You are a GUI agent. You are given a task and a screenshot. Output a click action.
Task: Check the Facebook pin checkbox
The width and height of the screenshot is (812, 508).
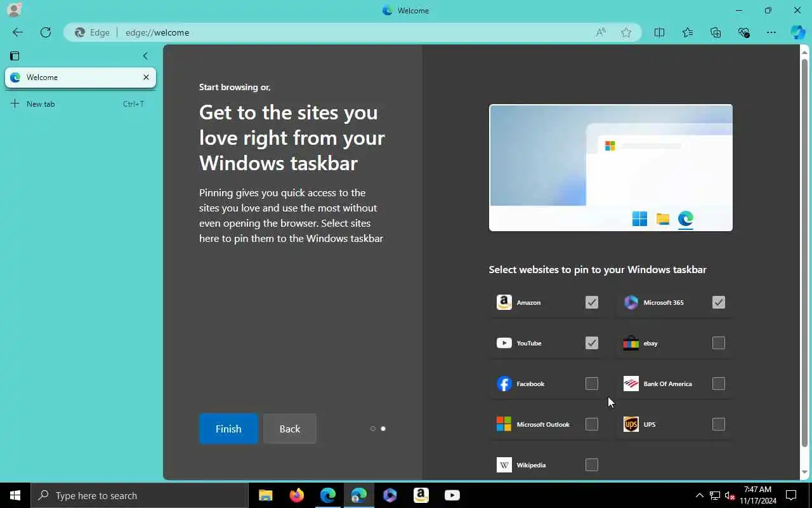(x=592, y=384)
